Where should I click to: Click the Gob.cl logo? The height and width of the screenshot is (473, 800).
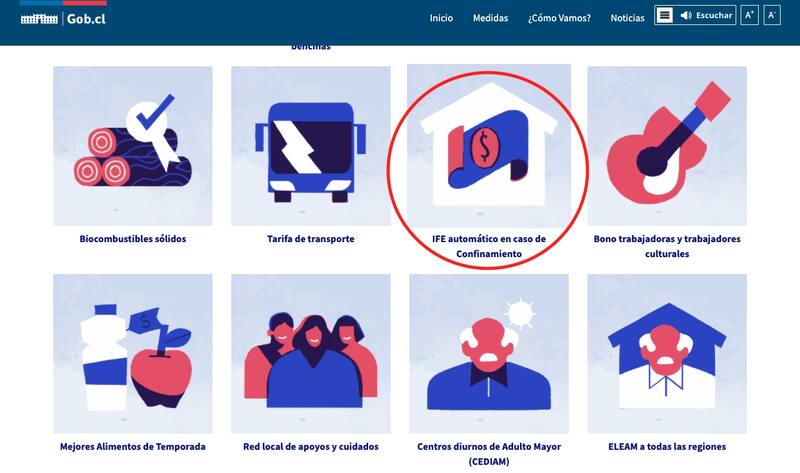click(x=63, y=19)
